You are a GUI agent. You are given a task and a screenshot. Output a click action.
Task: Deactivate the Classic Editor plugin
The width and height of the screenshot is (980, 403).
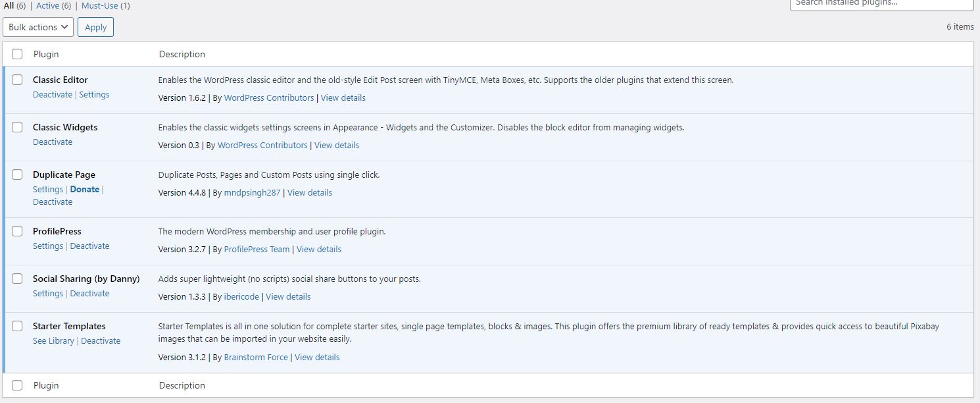[x=53, y=94]
